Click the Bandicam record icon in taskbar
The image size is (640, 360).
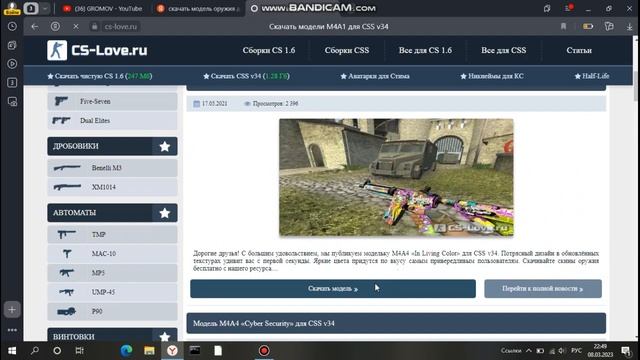[x=264, y=351]
